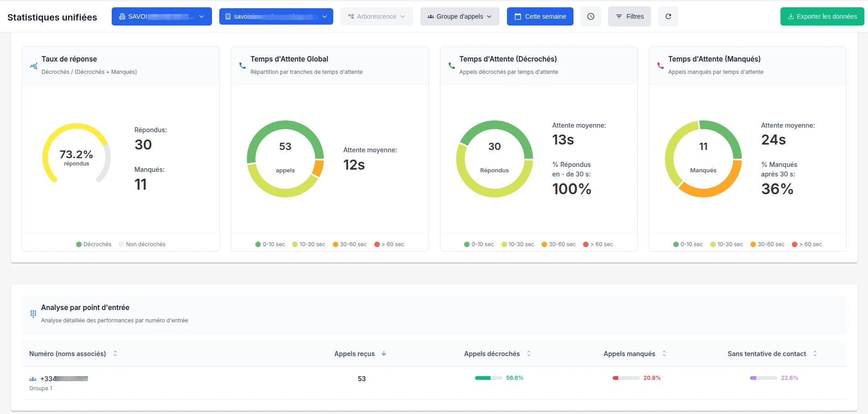The height and width of the screenshot is (414, 868).
Task: Click the red phone icon for Manqués
Action: (660, 66)
